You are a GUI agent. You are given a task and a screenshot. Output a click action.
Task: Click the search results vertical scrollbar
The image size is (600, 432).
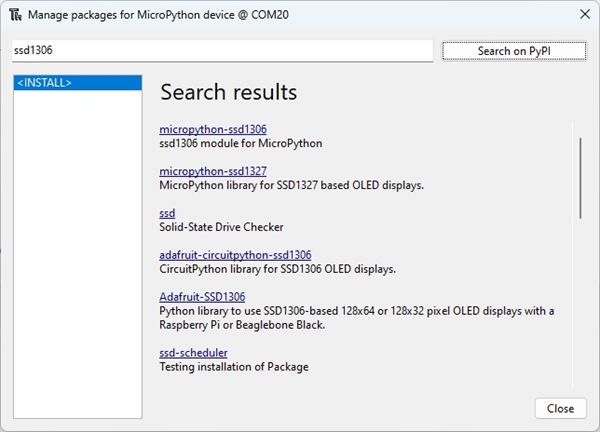tap(580, 178)
